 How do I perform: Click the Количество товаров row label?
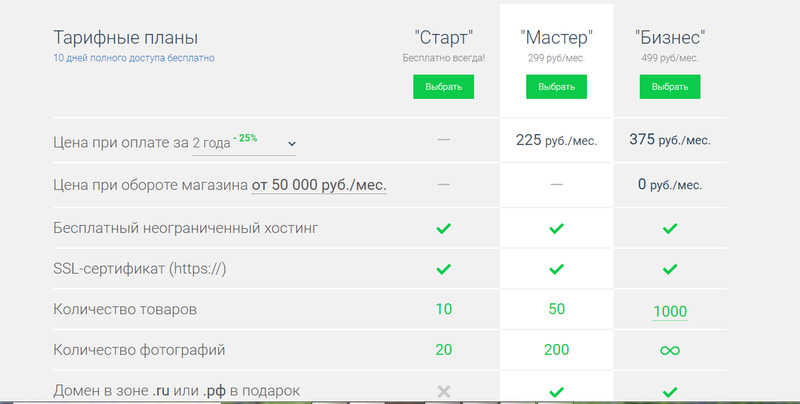(125, 310)
